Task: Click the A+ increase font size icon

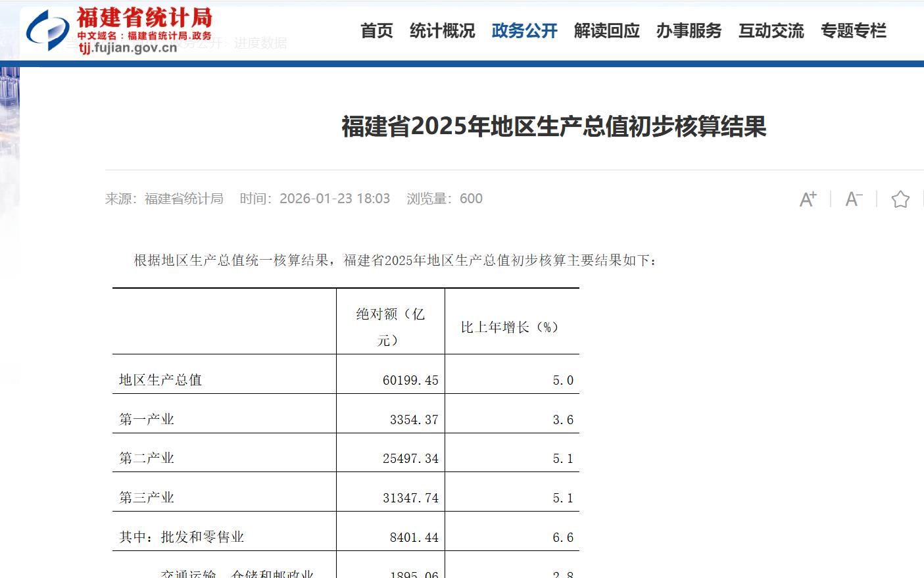Action: tap(808, 199)
